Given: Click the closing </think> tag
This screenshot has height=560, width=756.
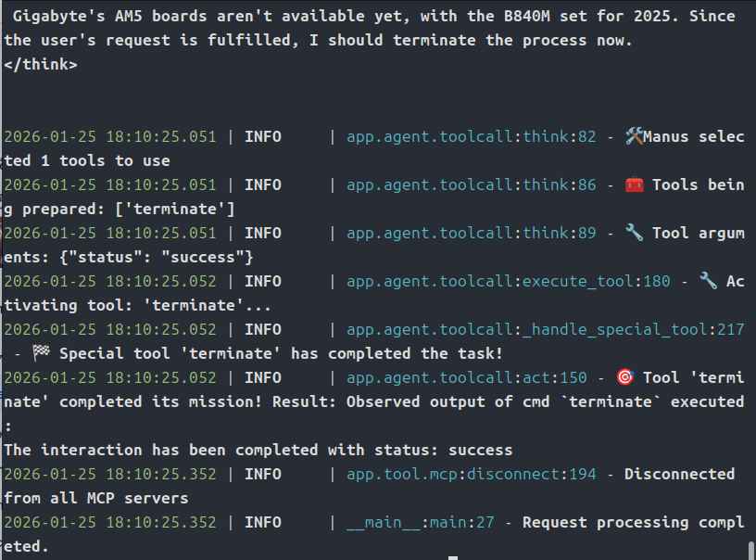Looking at the screenshot, I should (x=41, y=64).
